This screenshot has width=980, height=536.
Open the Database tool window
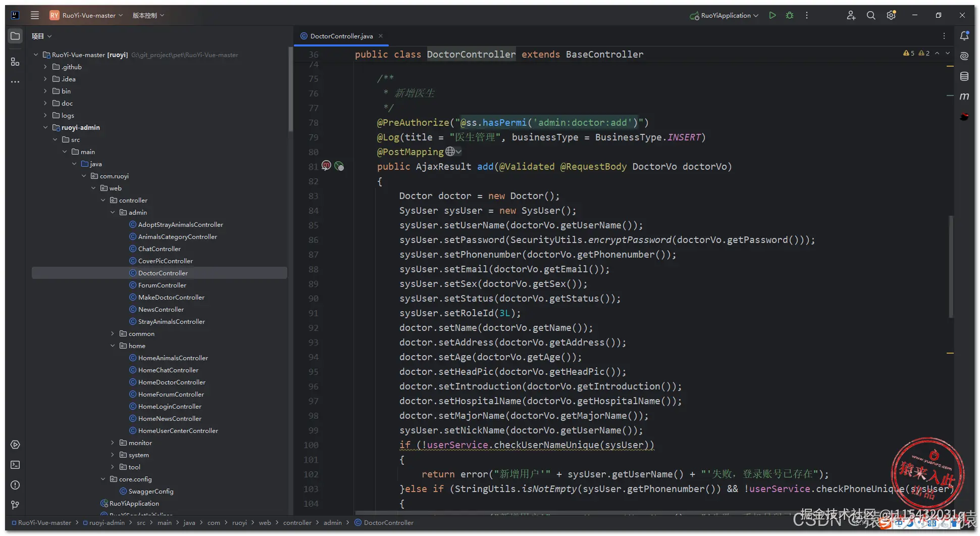point(964,76)
